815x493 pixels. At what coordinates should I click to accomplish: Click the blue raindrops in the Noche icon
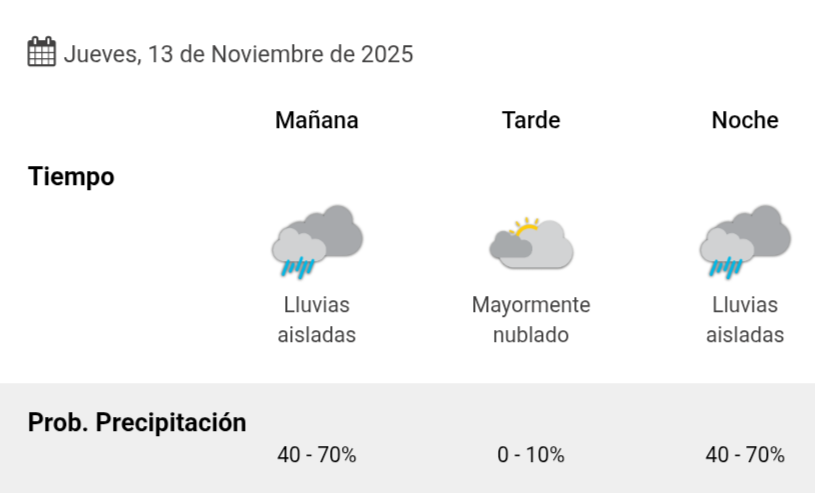(727, 267)
